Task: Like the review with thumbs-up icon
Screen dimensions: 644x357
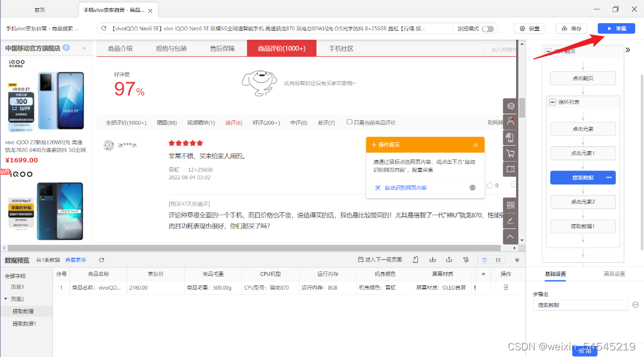Action: [x=490, y=185]
